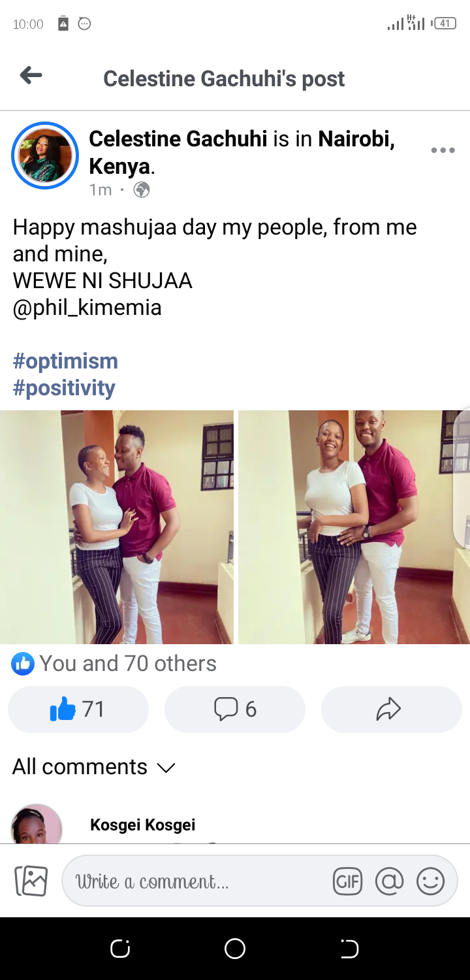Open the #optimism hashtag
This screenshot has height=980, width=470.
65,361
